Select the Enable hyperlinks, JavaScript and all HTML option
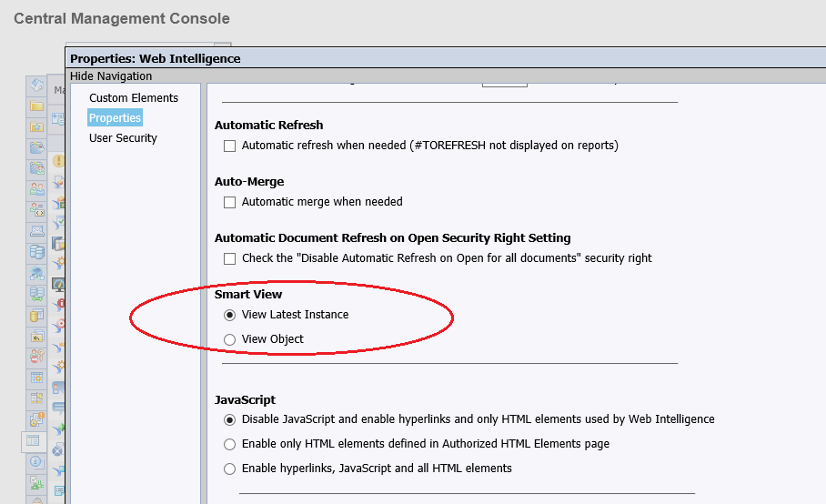Viewport: 826px width, 504px height. [x=229, y=469]
